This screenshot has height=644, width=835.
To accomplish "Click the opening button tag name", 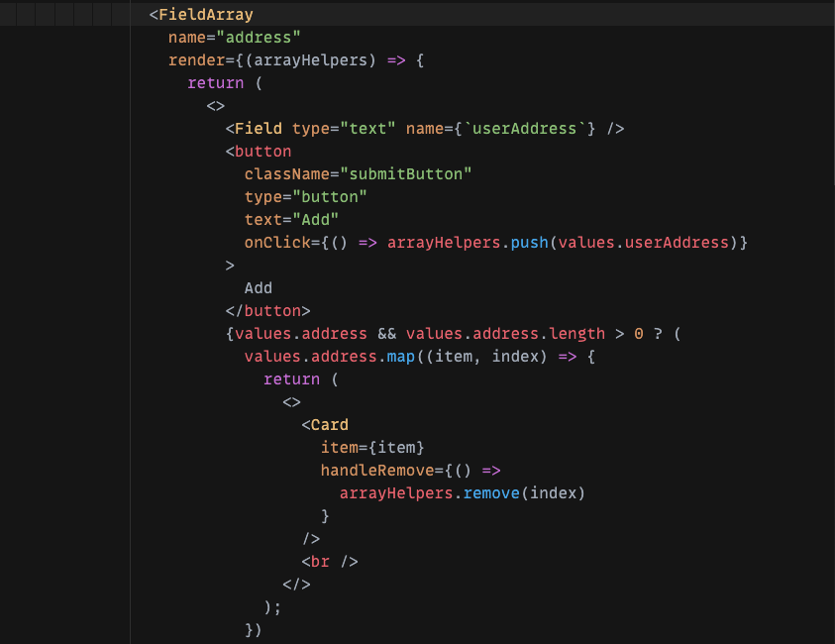I will (262, 152).
